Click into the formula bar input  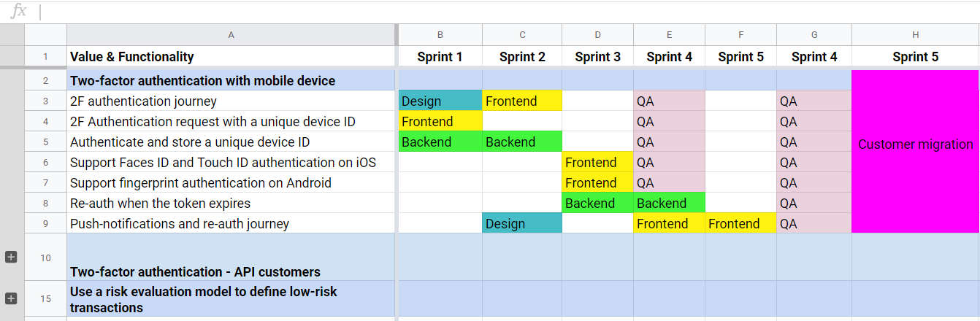pyautogui.click(x=510, y=12)
